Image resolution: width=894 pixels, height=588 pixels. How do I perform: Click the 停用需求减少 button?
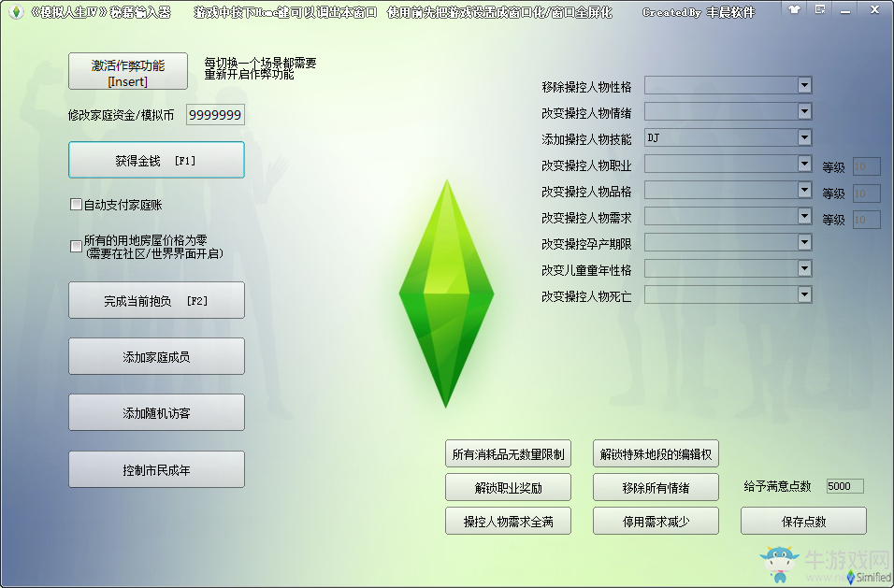656,521
